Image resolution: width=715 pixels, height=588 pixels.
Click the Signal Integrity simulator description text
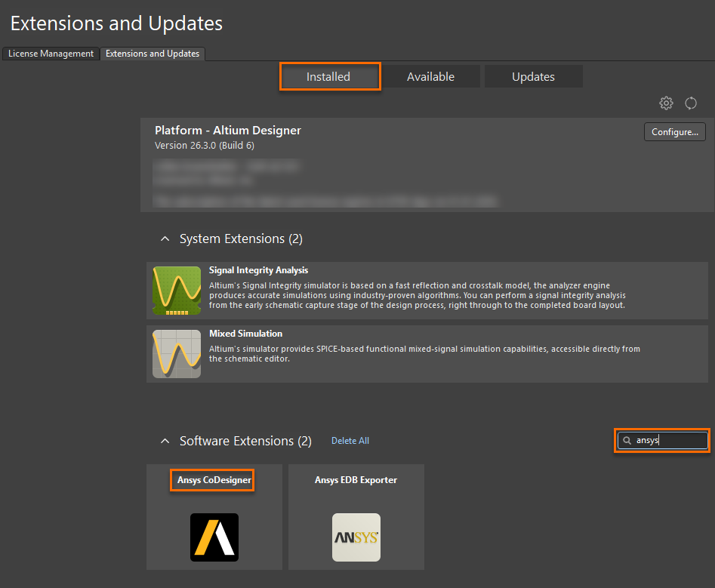click(418, 295)
